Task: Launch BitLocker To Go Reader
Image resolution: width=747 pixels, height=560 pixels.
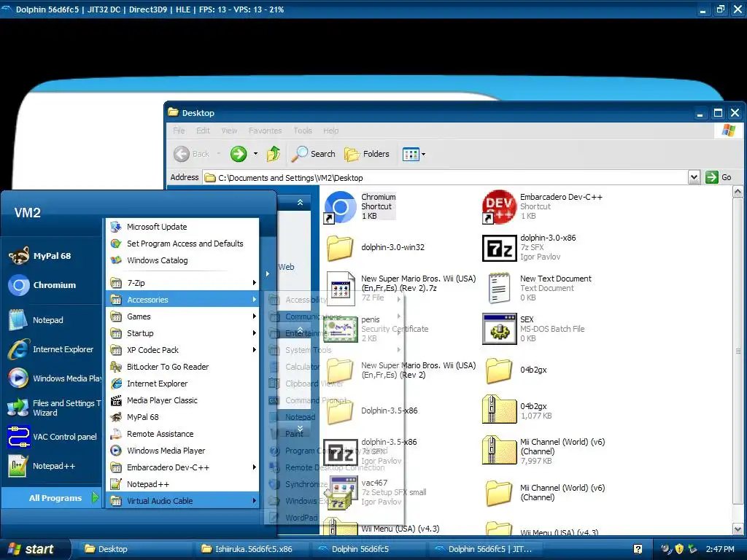Action: pyautogui.click(x=183, y=367)
